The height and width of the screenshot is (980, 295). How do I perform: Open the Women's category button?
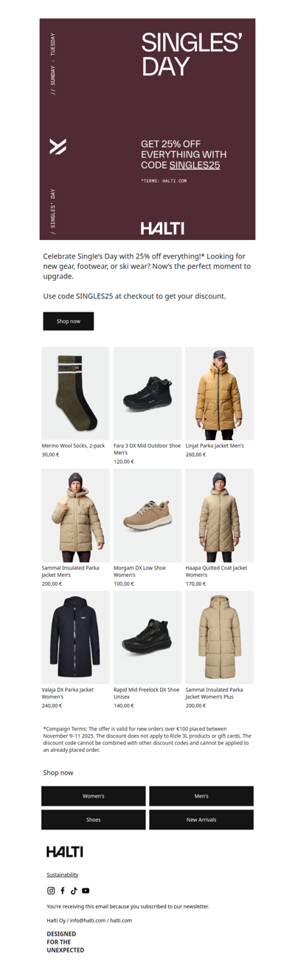[94, 796]
